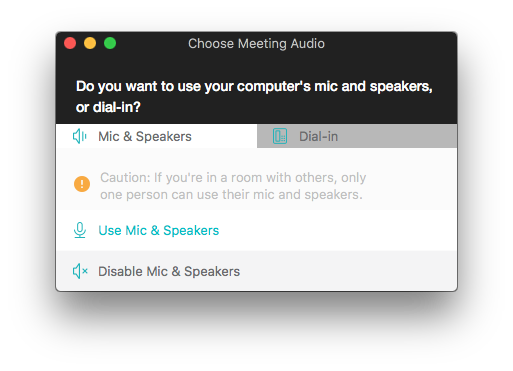Click the orange caution exclamation icon
513x371 pixels.
pyautogui.click(x=82, y=184)
